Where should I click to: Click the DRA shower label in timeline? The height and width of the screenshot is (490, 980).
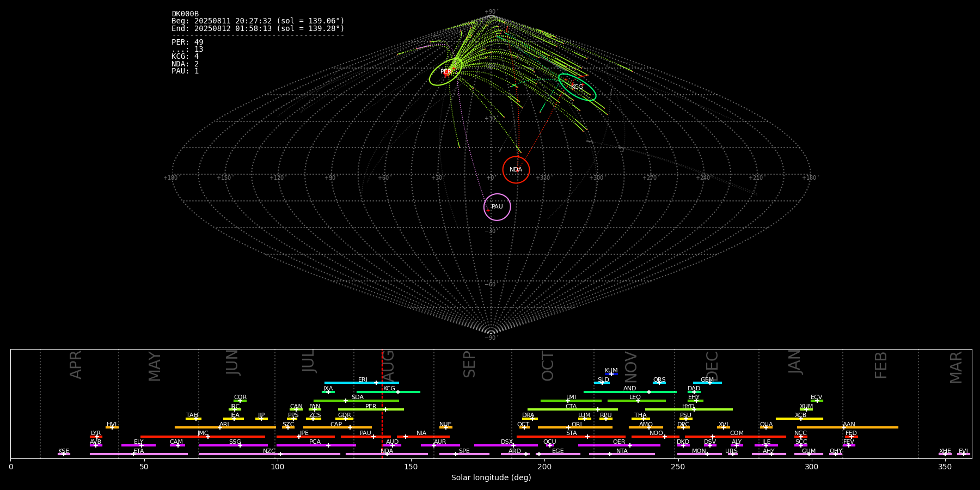[528, 415]
